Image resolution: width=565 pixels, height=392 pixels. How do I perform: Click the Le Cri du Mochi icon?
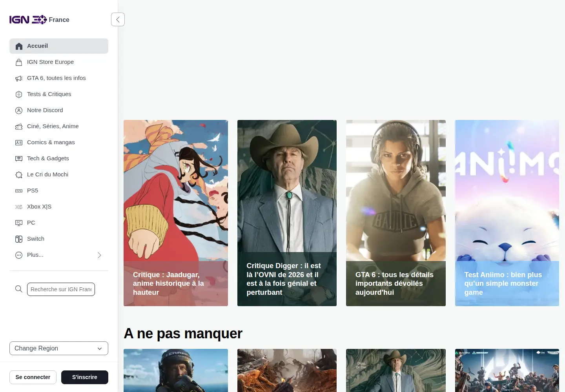point(19,175)
